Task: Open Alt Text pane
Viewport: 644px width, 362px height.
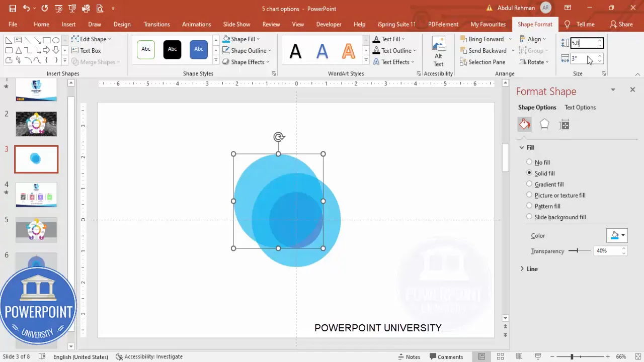Action: click(438, 51)
